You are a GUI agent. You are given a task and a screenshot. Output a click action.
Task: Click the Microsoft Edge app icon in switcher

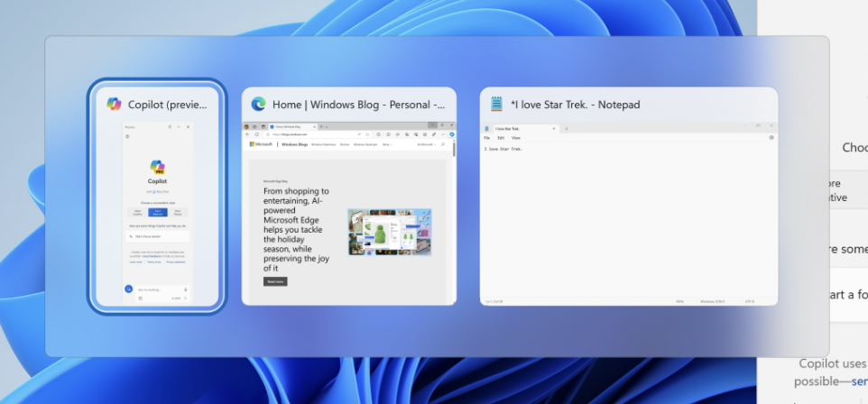point(258,104)
